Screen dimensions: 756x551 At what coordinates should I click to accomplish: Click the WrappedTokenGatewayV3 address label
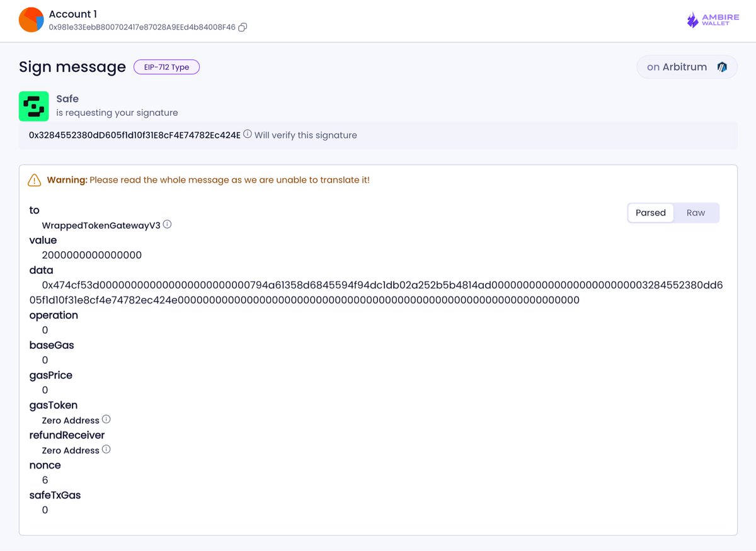pos(101,225)
